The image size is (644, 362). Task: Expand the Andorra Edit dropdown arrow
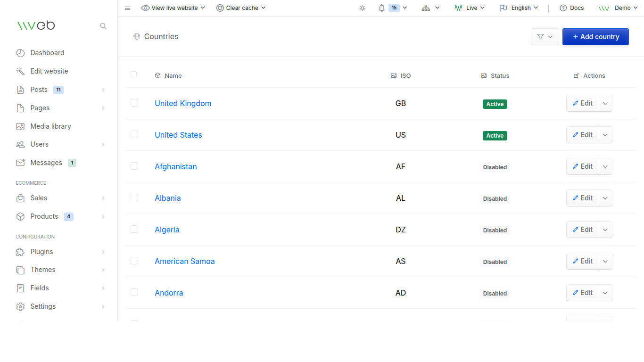coord(605,293)
